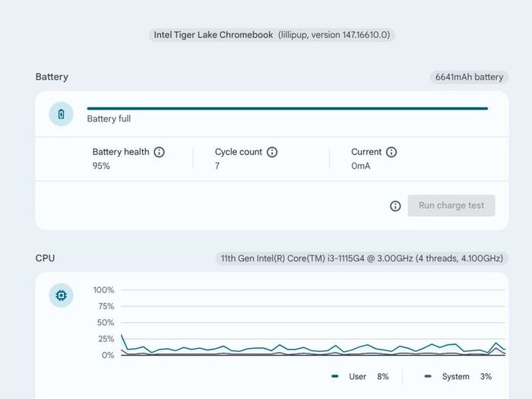The width and height of the screenshot is (532, 399).
Task: Click the Intel Tiger Lake Chromebook chip
Action: pos(272,35)
